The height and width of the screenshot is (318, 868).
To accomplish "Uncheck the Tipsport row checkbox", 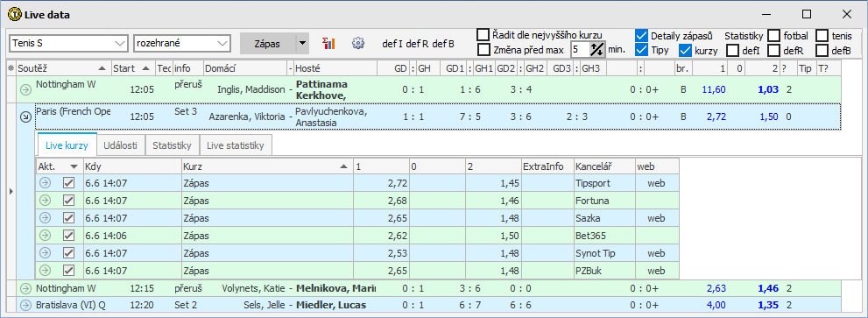I will (x=68, y=182).
